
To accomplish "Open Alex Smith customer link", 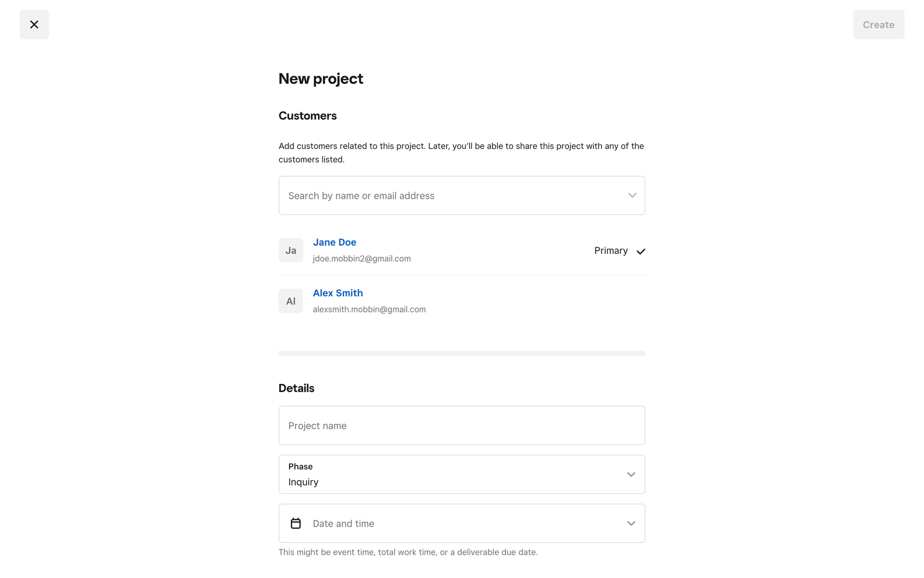I will (x=338, y=293).
